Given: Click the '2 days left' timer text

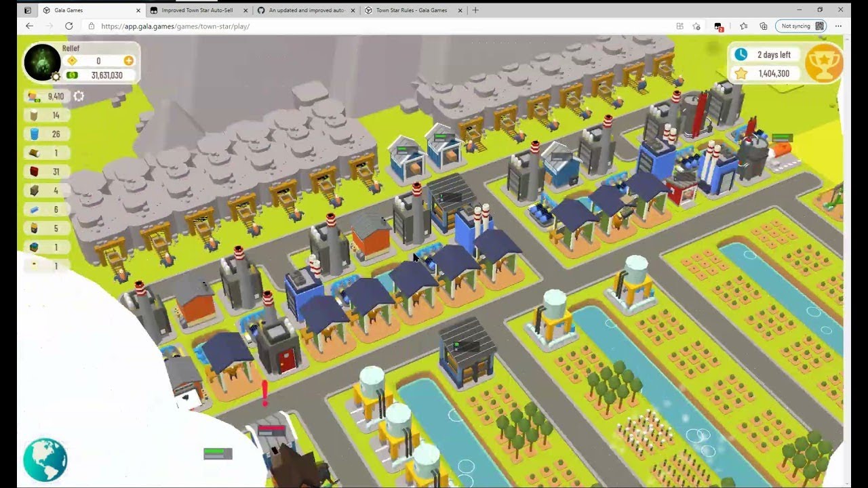Looking at the screenshot, I should 774,55.
